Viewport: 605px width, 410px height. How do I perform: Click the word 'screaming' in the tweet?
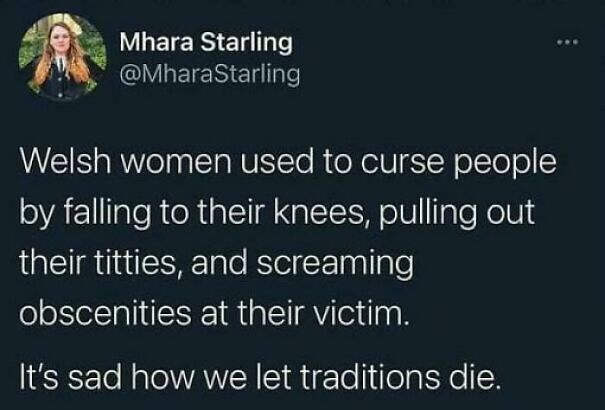335,264
